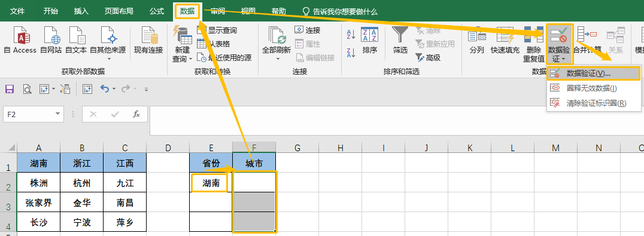Open the 文件 tab
The width and height of the screenshot is (644, 236).
(x=17, y=11)
